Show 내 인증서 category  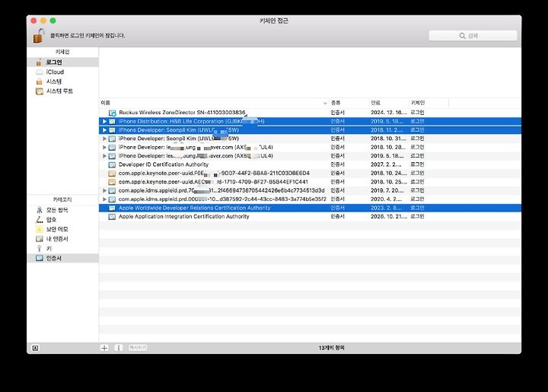click(x=63, y=239)
